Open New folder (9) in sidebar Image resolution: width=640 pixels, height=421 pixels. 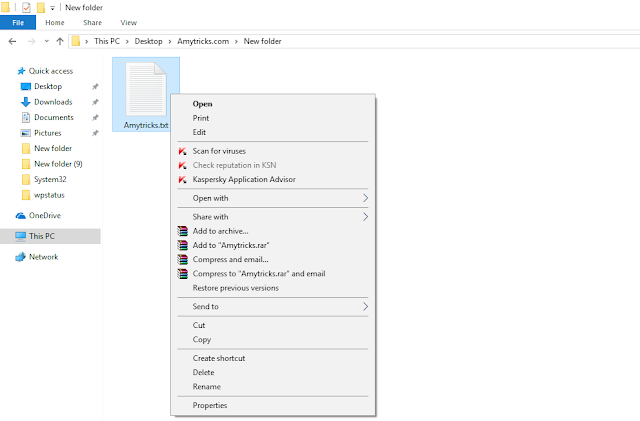58,164
